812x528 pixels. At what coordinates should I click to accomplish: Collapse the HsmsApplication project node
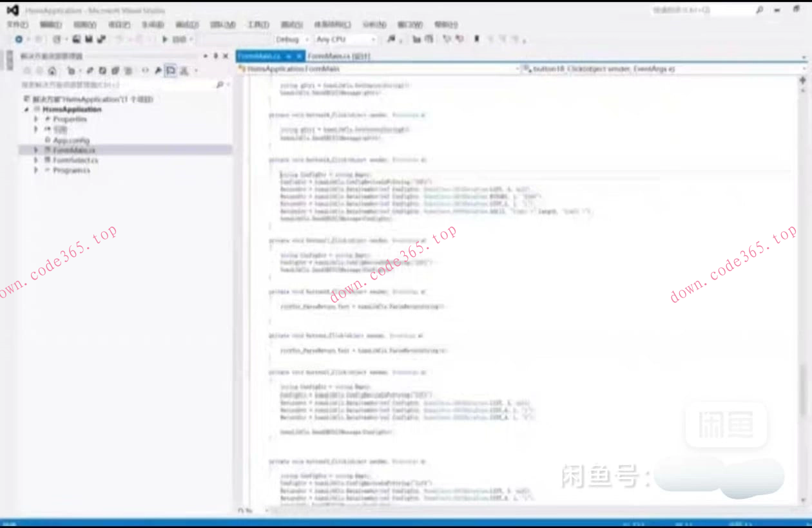(x=27, y=109)
